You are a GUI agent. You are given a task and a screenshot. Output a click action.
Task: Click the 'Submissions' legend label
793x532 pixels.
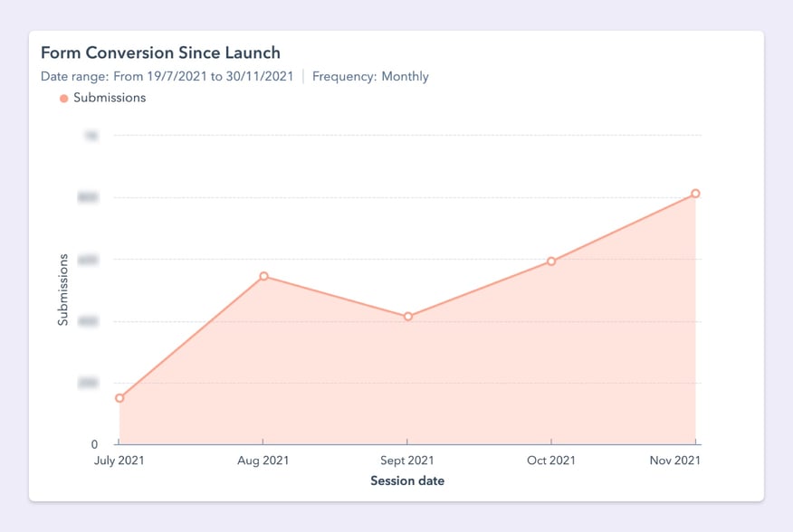tap(110, 98)
